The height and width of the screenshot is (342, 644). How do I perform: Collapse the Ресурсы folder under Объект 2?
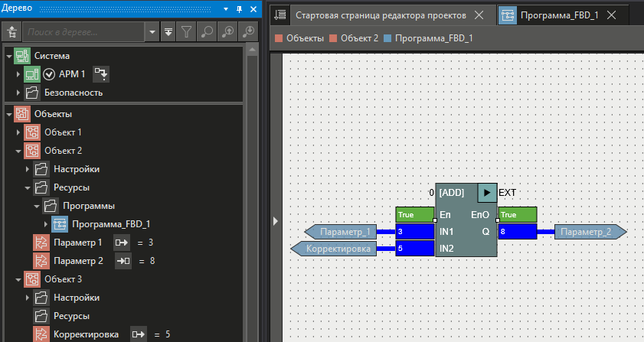28,188
